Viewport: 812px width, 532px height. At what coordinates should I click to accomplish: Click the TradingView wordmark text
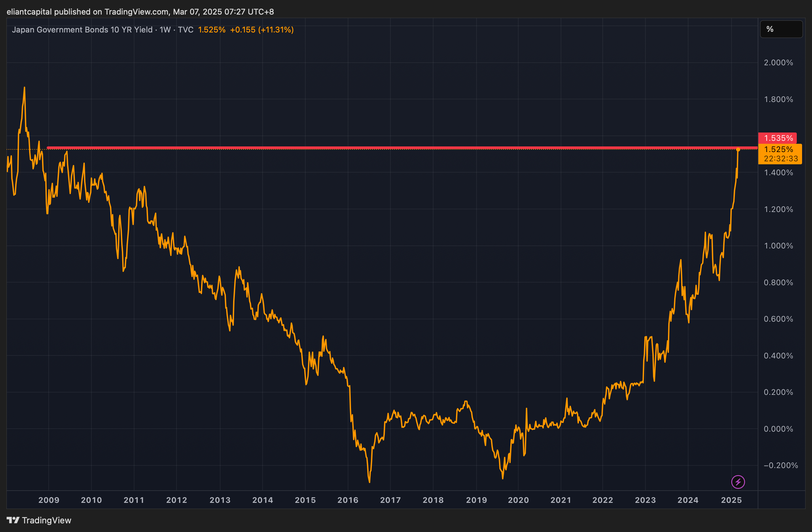coord(47,520)
